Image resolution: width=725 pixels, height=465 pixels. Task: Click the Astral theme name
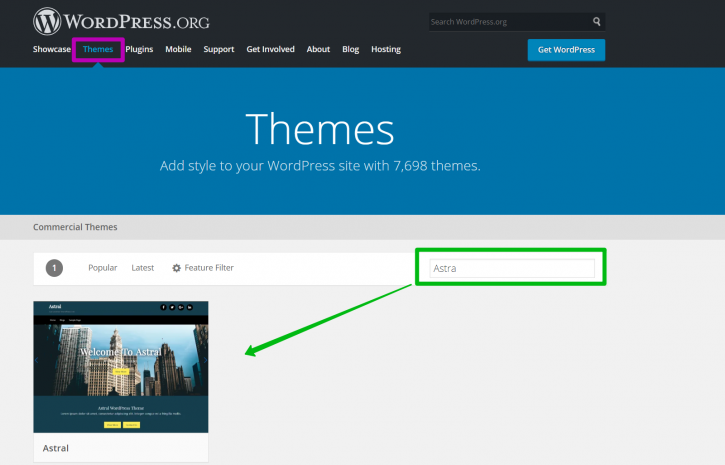pos(55,448)
